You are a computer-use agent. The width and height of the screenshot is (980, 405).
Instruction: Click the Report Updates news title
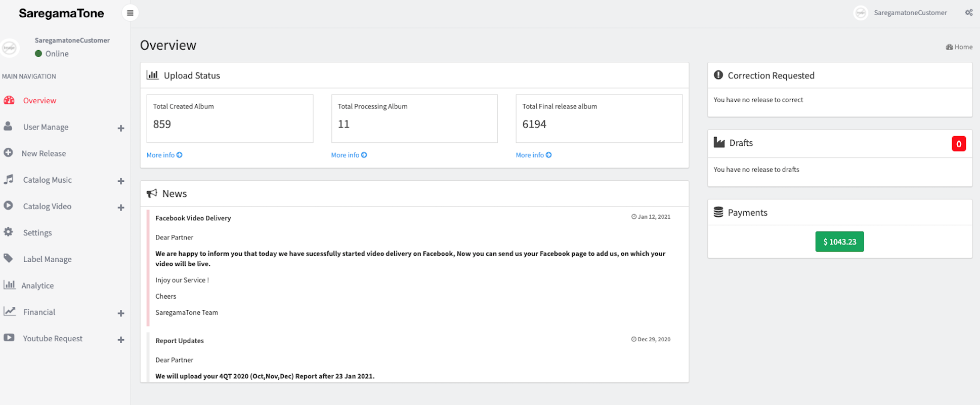coord(180,341)
